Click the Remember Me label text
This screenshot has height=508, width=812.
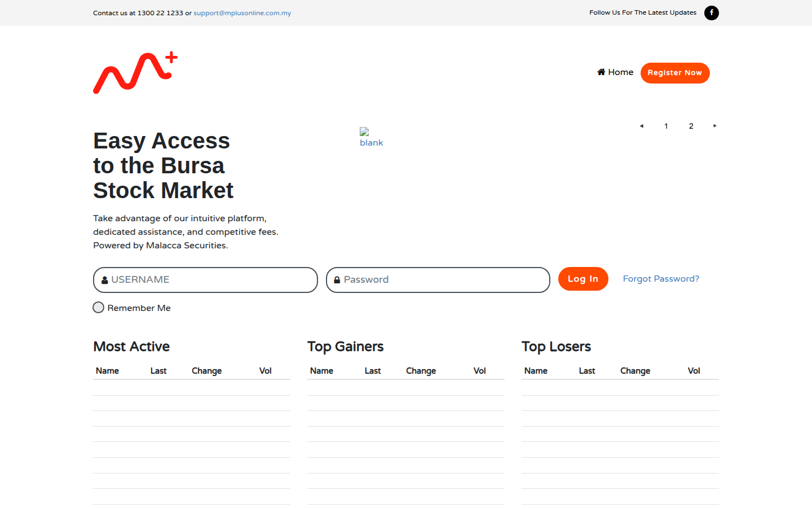pyautogui.click(x=139, y=308)
